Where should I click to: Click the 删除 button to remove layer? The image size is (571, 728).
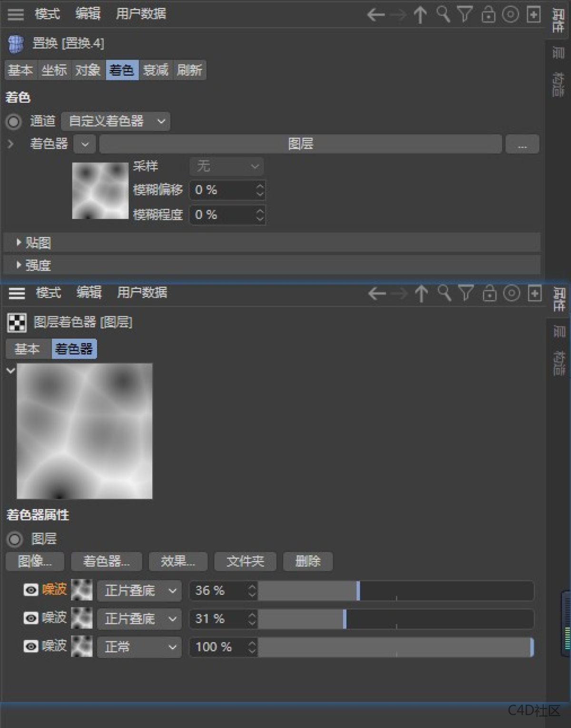[x=307, y=561]
